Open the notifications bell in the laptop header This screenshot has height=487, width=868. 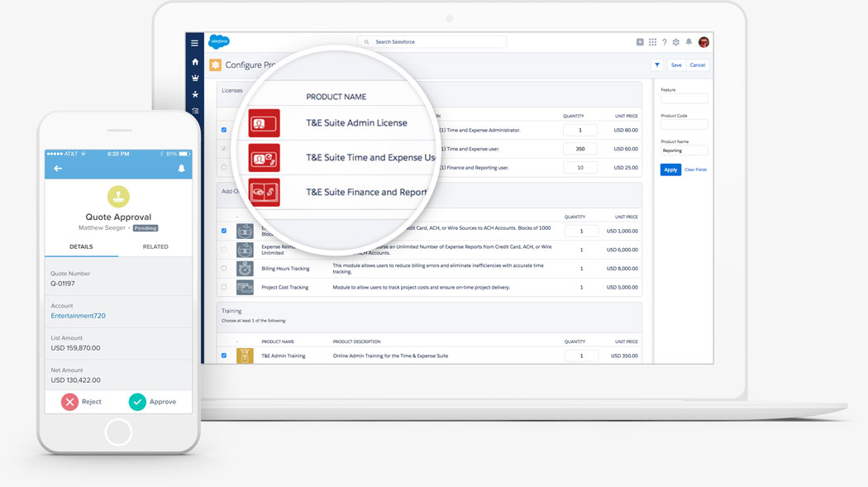pyautogui.click(x=689, y=41)
